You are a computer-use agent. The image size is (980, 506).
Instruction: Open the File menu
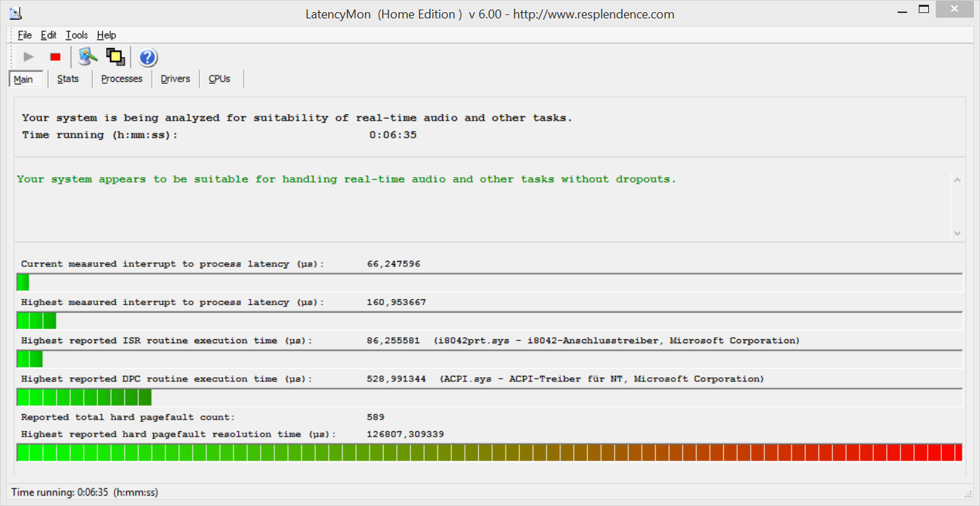(24, 35)
